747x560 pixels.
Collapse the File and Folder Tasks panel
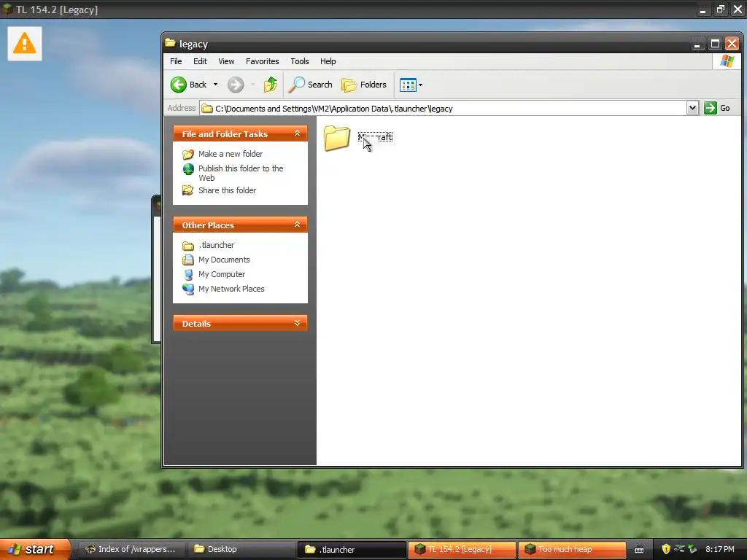(x=298, y=133)
